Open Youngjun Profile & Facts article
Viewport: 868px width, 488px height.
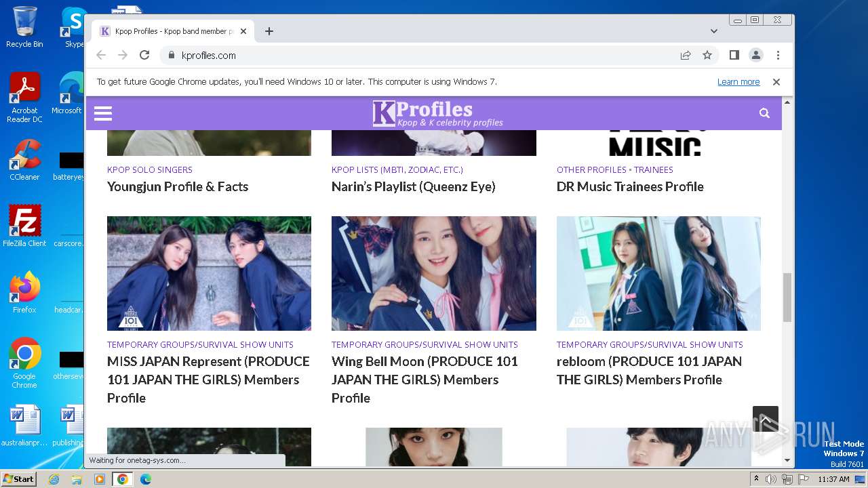tap(178, 186)
